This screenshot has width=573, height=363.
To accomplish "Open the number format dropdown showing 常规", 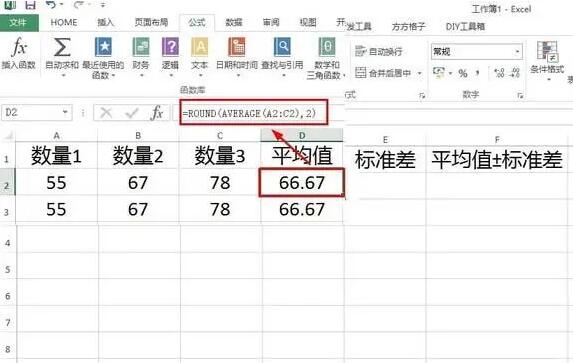I will coord(477,52).
